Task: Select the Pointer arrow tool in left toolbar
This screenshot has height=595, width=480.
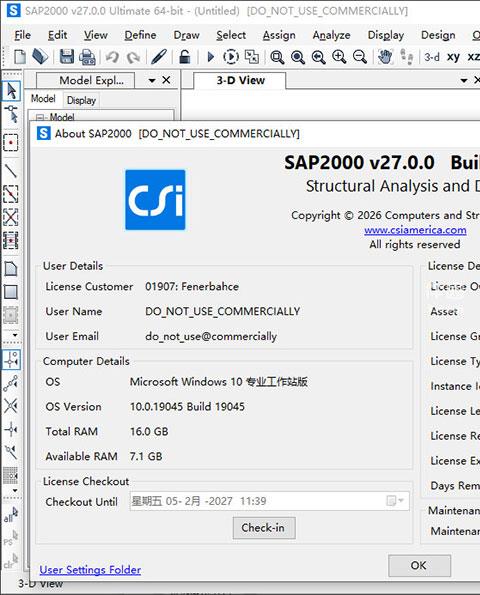Action: (x=11, y=91)
